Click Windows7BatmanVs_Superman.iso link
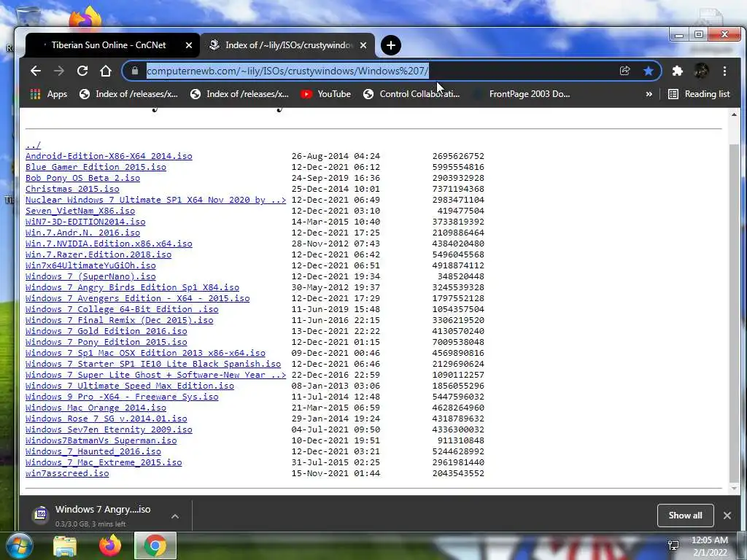The height and width of the screenshot is (560, 747). tap(101, 441)
